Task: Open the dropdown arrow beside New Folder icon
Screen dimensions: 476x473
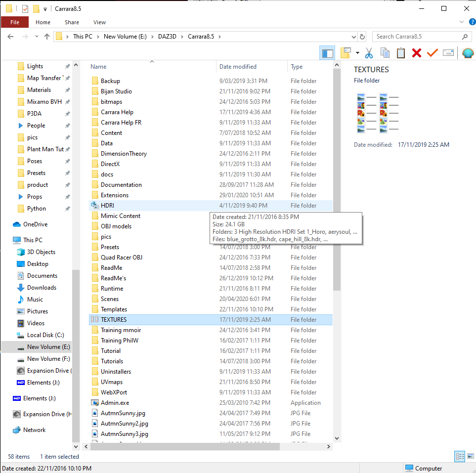Action: pyautogui.click(x=357, y=53)
